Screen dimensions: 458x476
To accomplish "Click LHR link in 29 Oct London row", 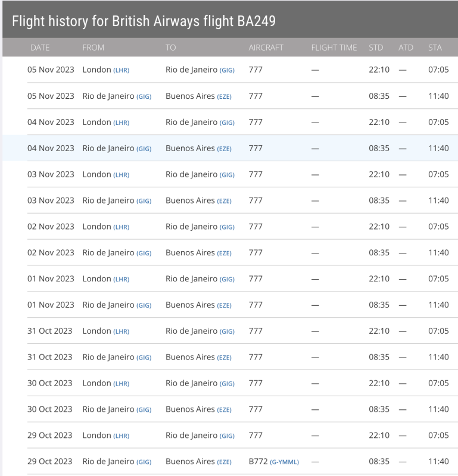I will pyautogui.click(x=121, y=436).
